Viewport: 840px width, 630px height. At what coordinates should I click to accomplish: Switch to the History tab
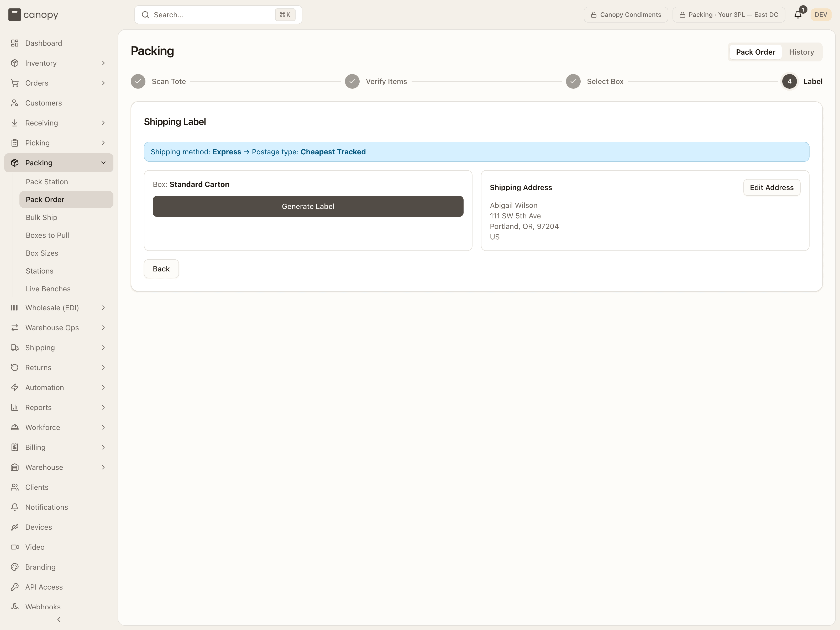point(801,52)
